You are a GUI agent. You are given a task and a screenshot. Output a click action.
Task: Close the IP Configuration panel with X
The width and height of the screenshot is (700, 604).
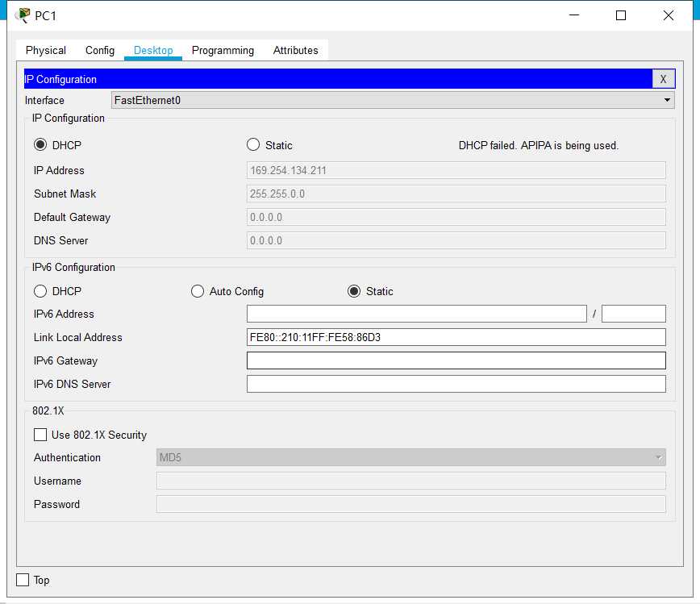663,79
